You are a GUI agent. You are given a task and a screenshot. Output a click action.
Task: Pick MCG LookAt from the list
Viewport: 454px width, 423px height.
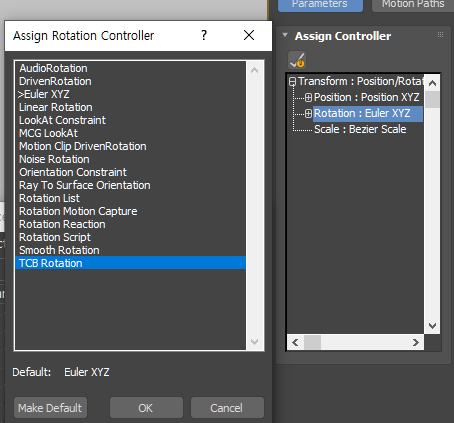click(x=131, y=133)
